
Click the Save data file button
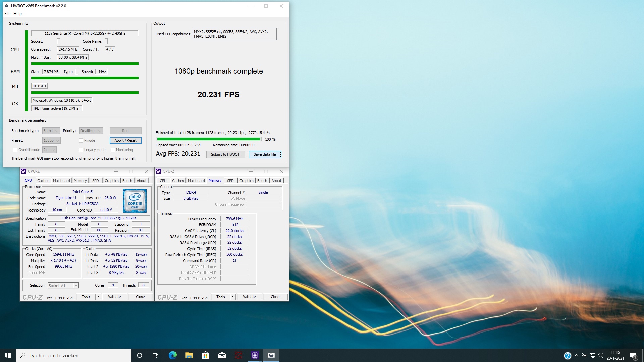[265, 155]
